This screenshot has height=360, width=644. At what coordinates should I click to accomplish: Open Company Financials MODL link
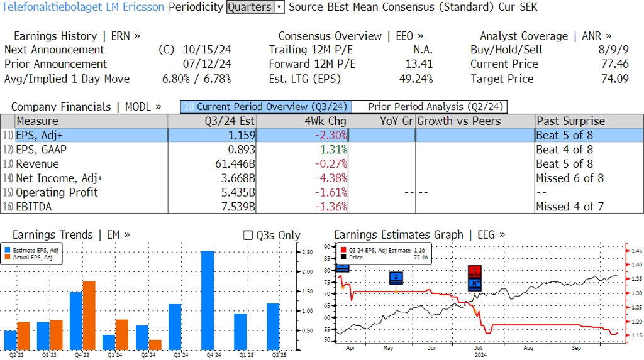86,107
